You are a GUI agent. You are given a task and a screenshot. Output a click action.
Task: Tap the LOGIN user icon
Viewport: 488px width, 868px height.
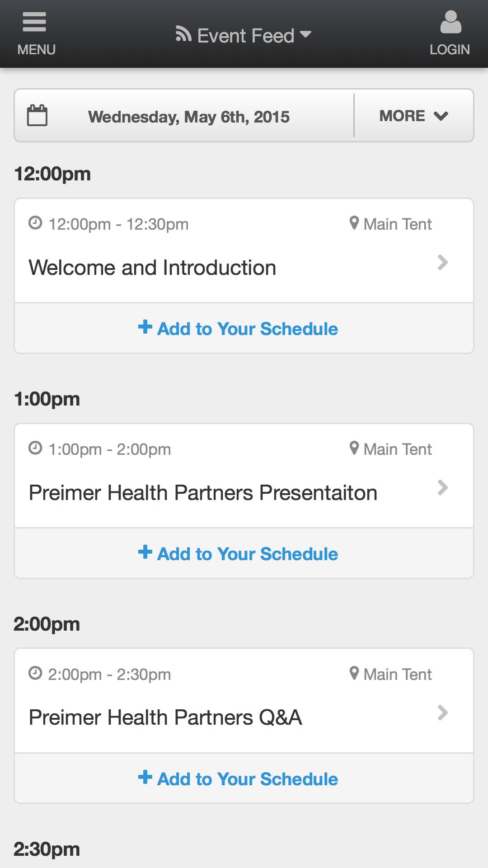(x=450, y=22)
